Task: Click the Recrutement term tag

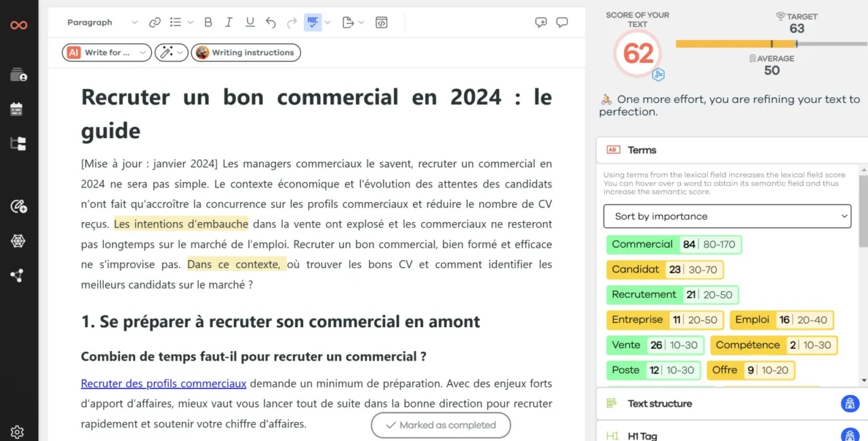Action: pyautogui.click(x=672, y=295)
